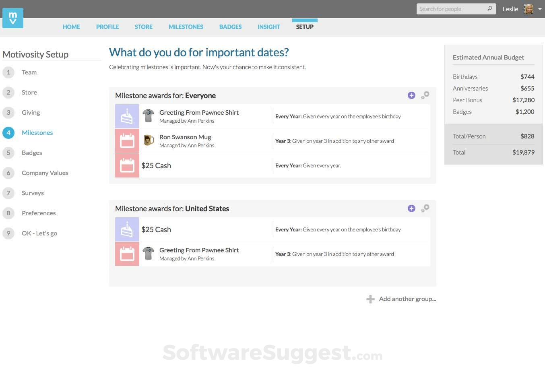Image resolution: width=545 pixels, height=392 pixels.
Task: Click Add another group link
Action: [407, 299]
